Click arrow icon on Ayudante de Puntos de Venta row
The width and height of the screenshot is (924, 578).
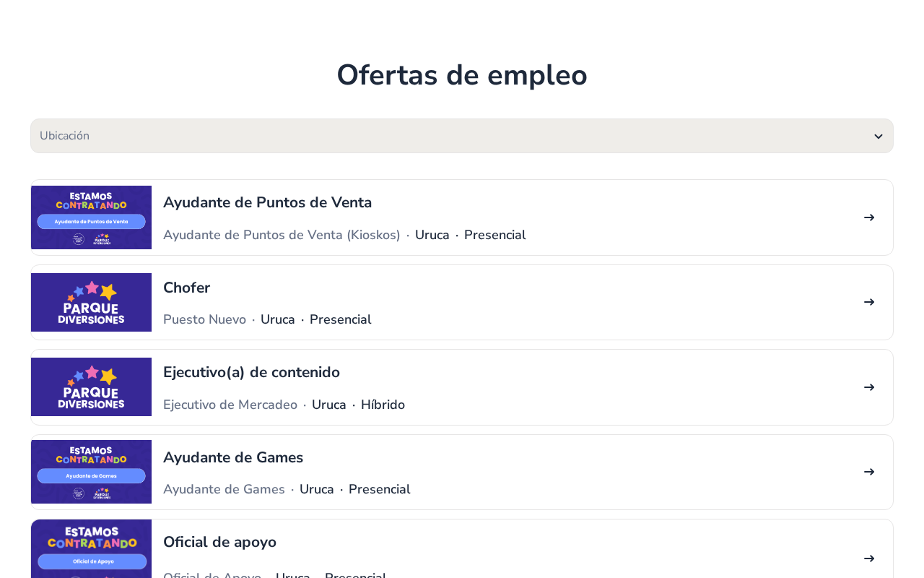pos(869,217)
